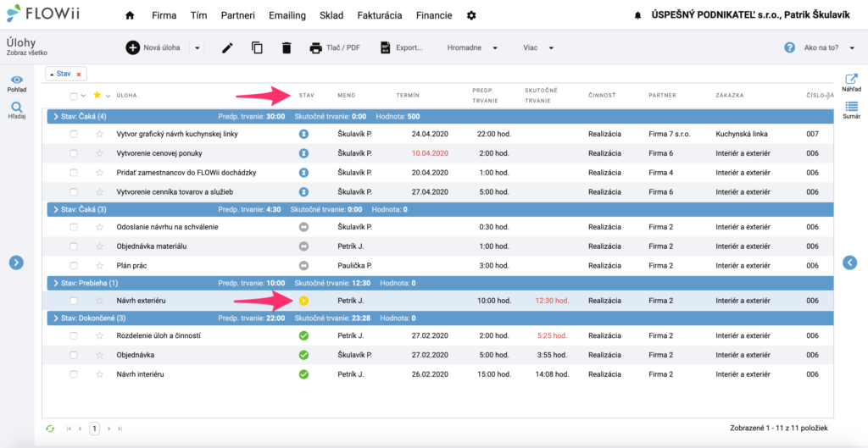This screenshot has height=448, width=868.
Task: Open the Sklad menu
Action: 331,15
